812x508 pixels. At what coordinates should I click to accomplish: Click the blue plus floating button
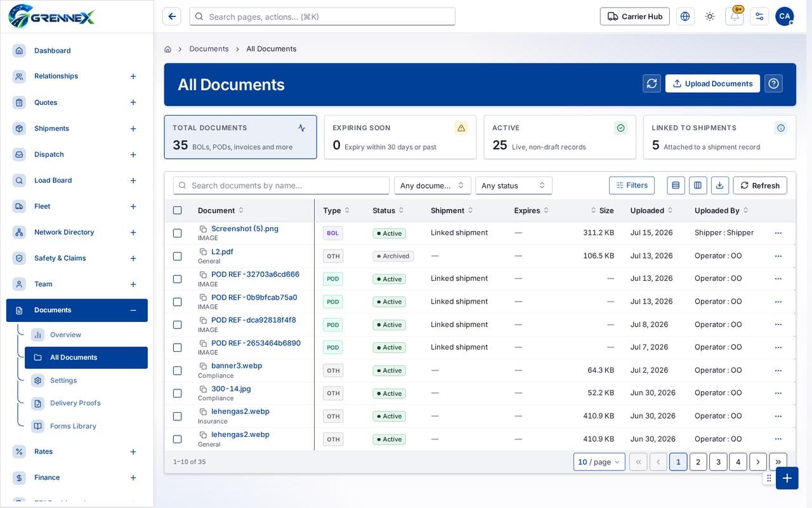(787, 478)
